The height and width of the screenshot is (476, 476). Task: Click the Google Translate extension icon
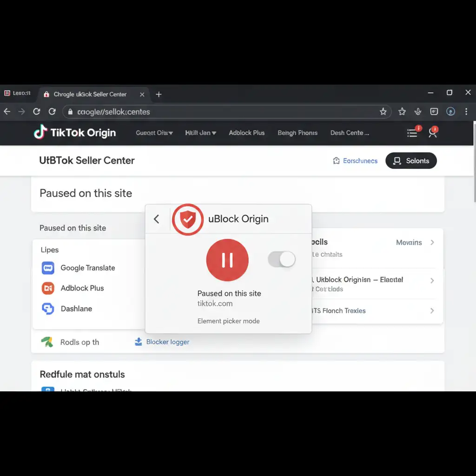tap(48, 268)
